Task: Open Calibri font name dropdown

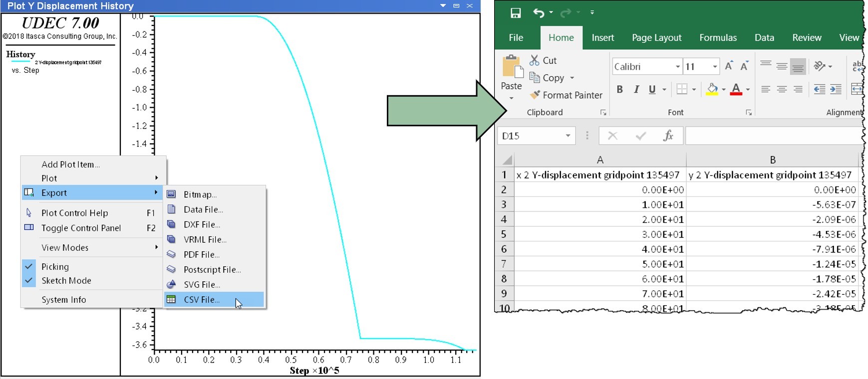Action: pos(677,67)
